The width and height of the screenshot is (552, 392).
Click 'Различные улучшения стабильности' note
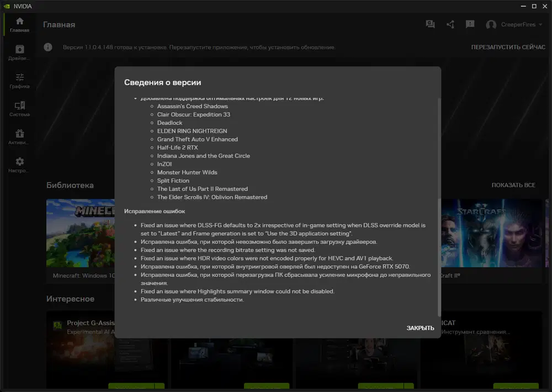click(192, 300)
